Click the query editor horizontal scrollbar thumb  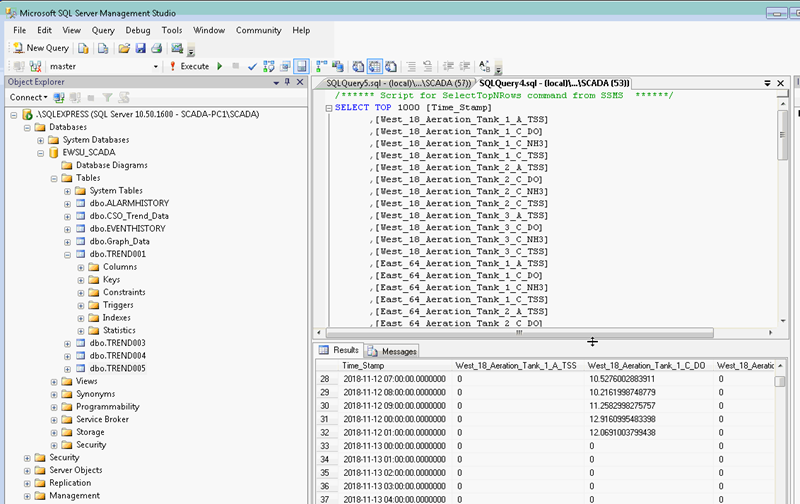point(519,333)
